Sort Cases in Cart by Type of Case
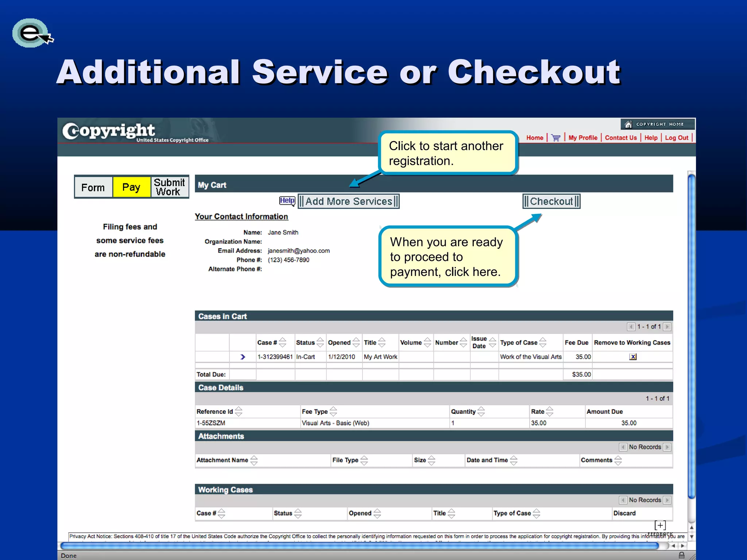The image size is (747, 560). [x=543, y=342]
